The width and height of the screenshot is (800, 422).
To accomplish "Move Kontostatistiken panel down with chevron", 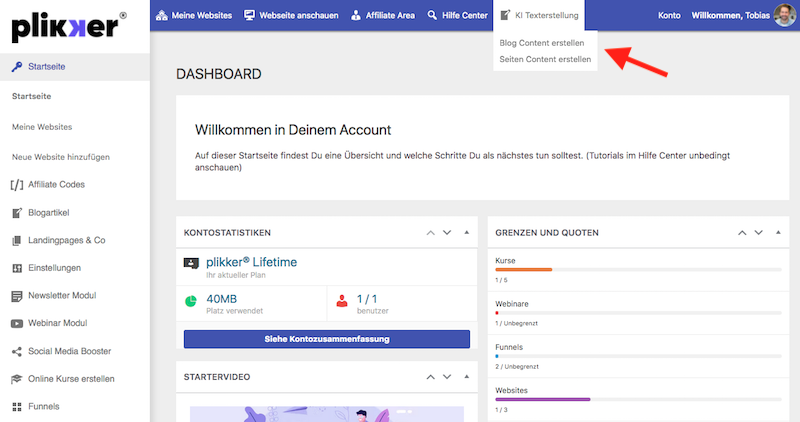I will click(x=447, y=233).
